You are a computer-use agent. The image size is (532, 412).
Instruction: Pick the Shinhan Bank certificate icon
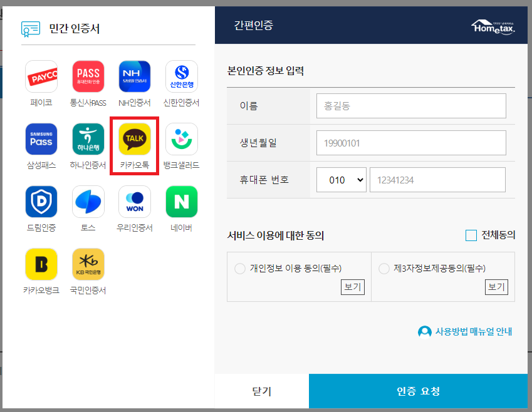182,76
